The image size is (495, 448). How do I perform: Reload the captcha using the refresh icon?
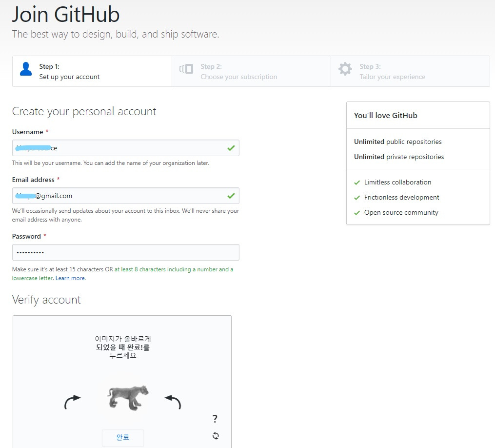click(x=215, y=436)
